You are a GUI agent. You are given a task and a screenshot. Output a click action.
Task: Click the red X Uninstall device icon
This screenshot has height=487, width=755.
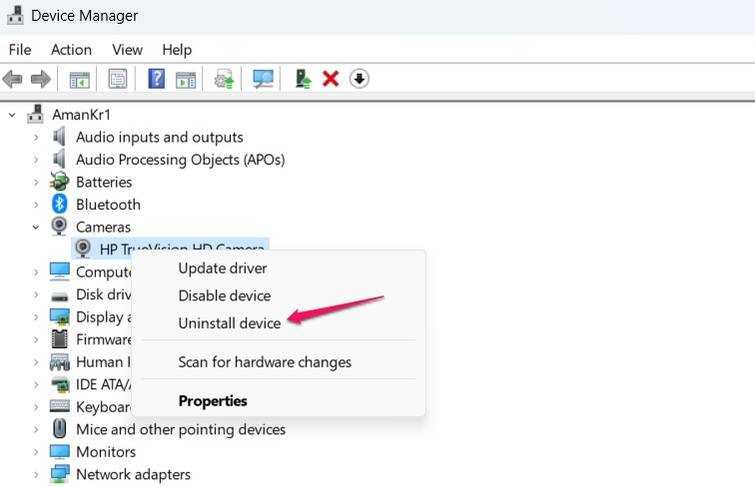click(x=331, y=79)
